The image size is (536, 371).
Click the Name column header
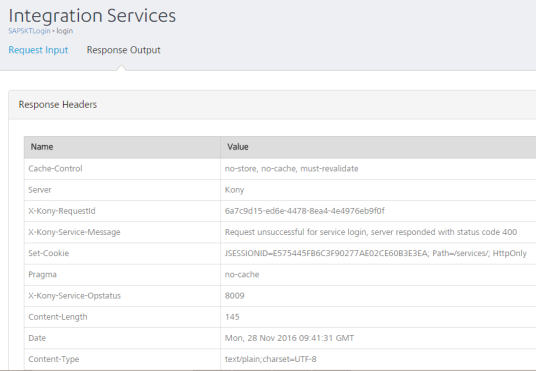click(42, 147)
